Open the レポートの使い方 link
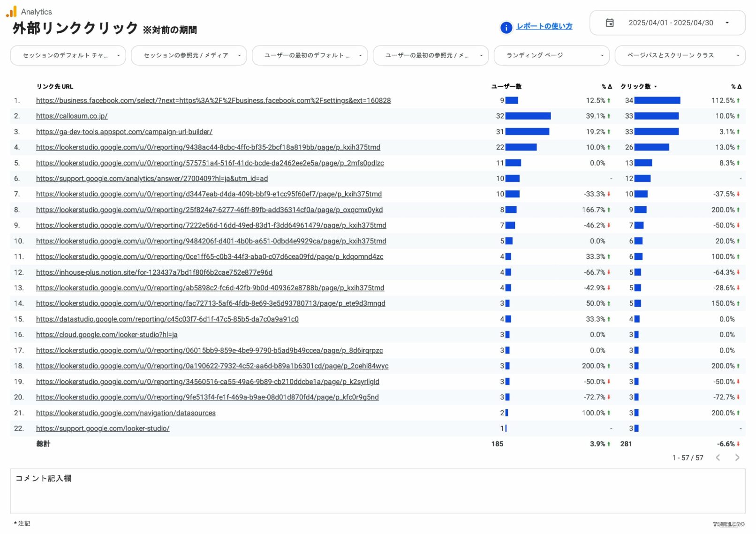Viewport: 756px width, 534px height. point(544,26)
